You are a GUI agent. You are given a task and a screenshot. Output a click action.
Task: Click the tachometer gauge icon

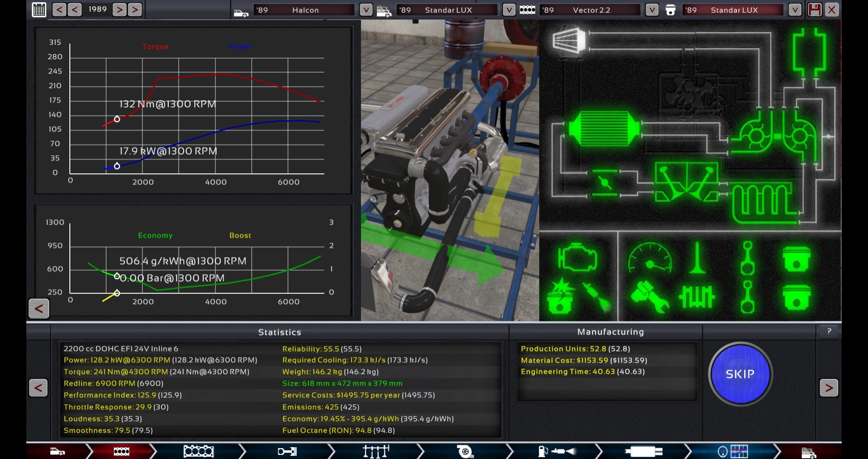649,259
